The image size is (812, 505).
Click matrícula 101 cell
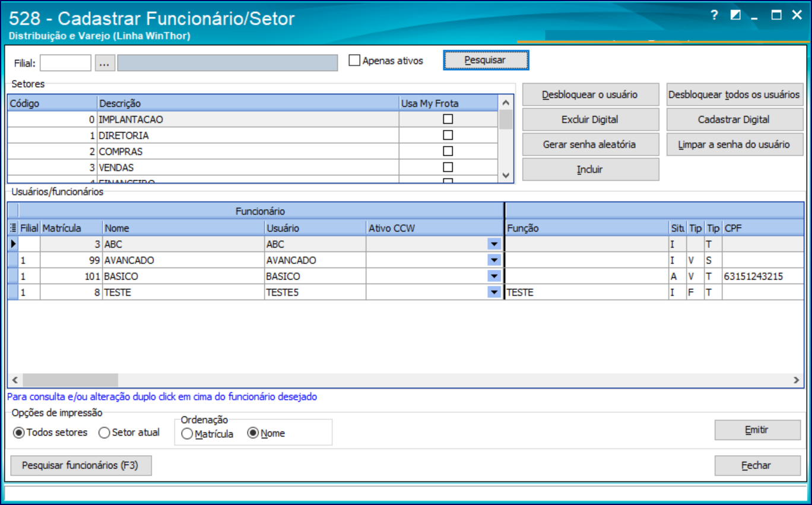pyautogui.click(x=71, y=276)
